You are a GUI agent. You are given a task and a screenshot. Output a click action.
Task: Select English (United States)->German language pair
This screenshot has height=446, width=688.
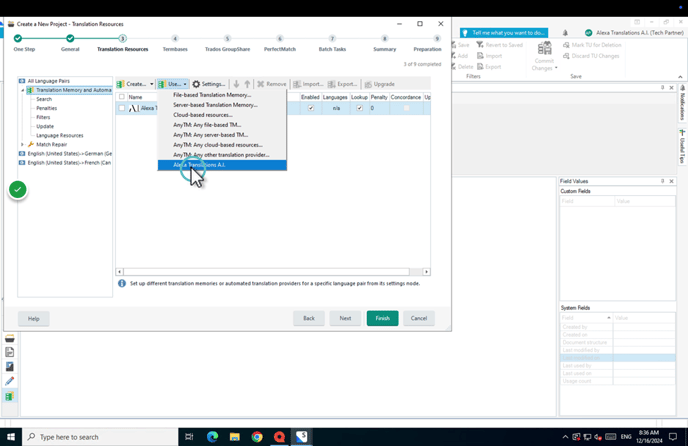click(66, 154)
